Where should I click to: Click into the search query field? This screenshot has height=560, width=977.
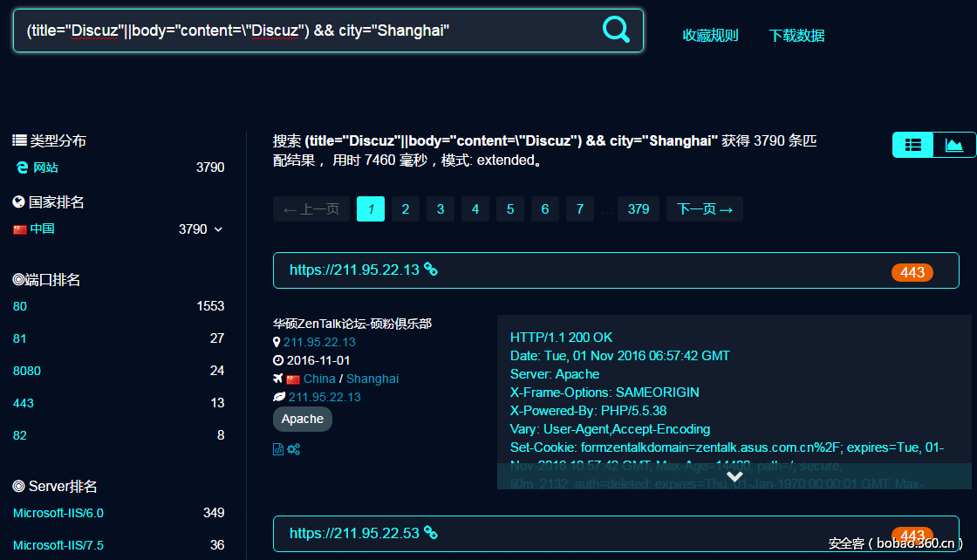(305, 31)
